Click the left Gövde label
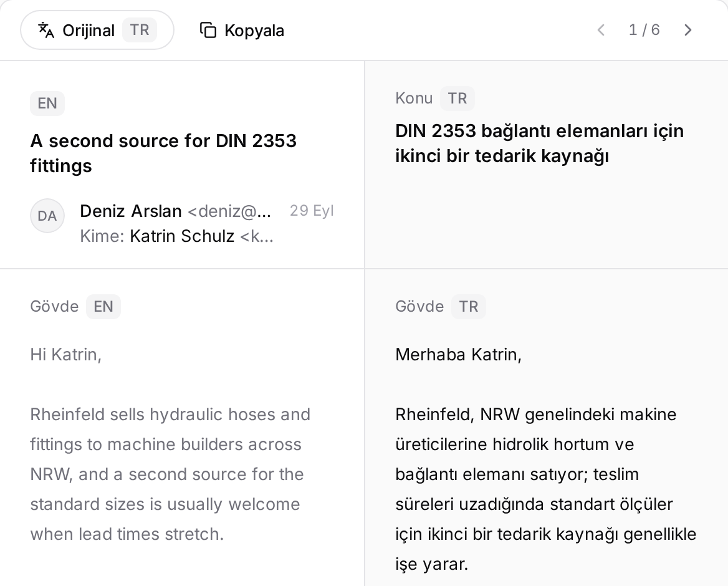 coord(54,307)
